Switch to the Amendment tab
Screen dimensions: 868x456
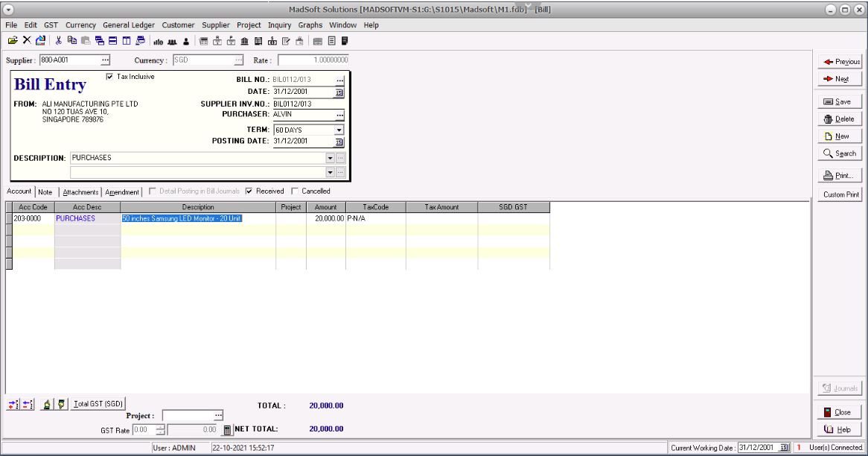122,191
